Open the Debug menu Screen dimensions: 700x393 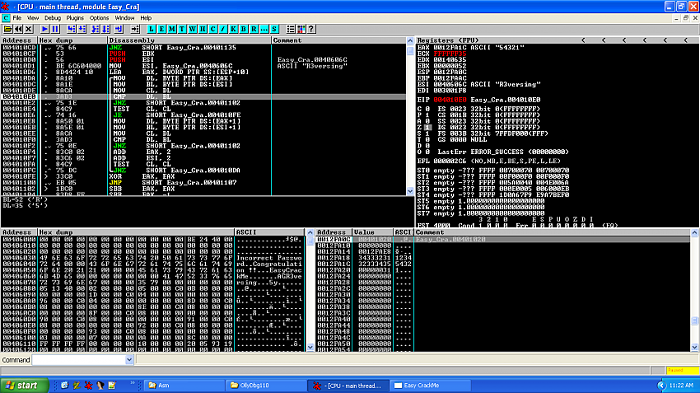(x=52, y=18)
